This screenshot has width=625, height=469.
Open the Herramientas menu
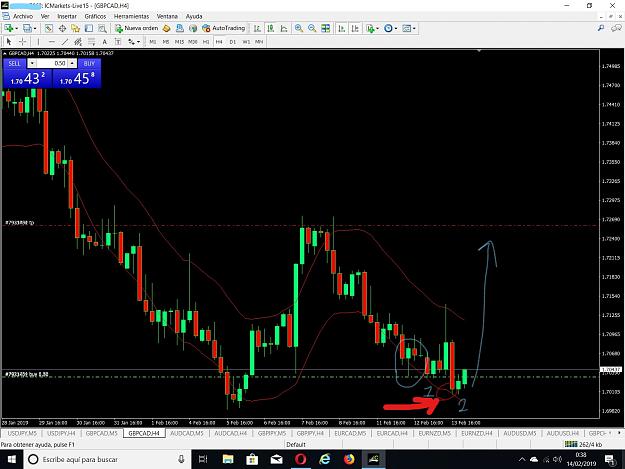pos(131,16)
